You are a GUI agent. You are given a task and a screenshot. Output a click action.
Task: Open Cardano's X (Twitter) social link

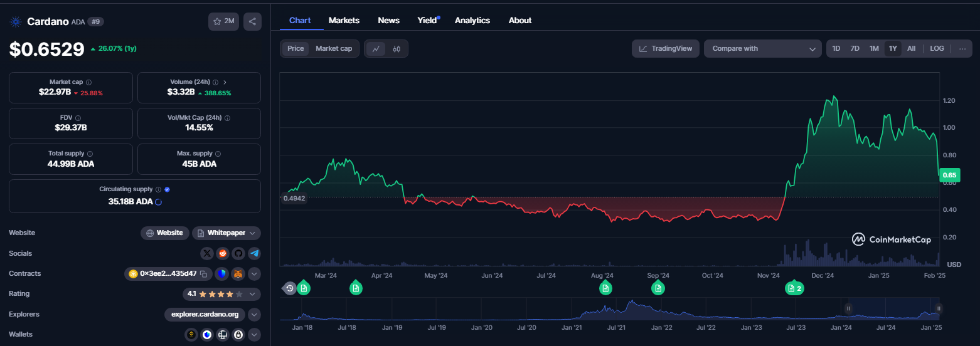tap(208, 253)
